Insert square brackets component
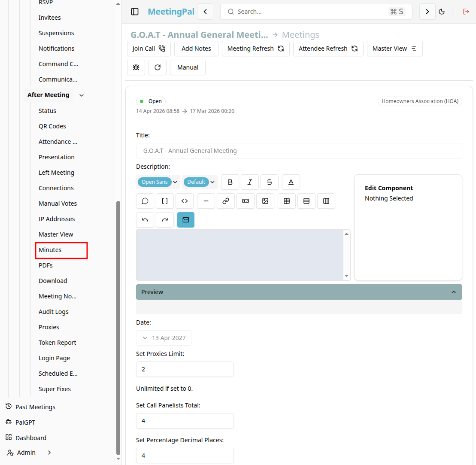The image size is (476, 465). pos(165,201)
